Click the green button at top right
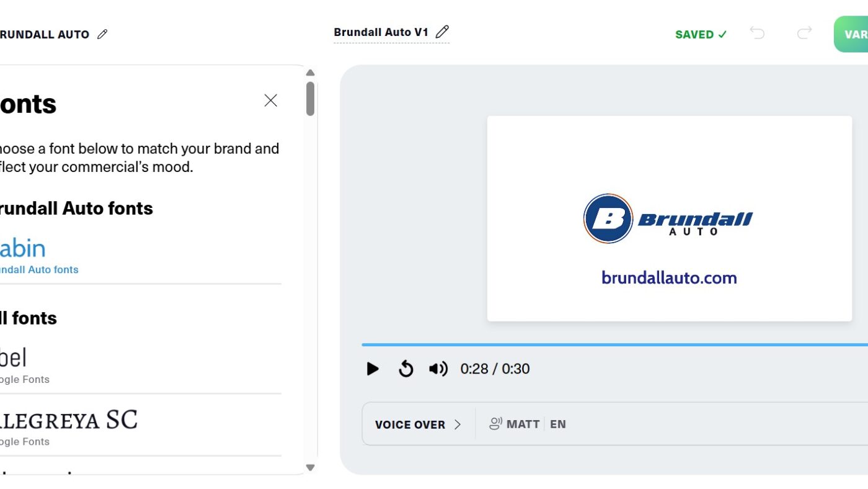Image resolution: width=868 pixels, height=489 pixels. point(852,34)
